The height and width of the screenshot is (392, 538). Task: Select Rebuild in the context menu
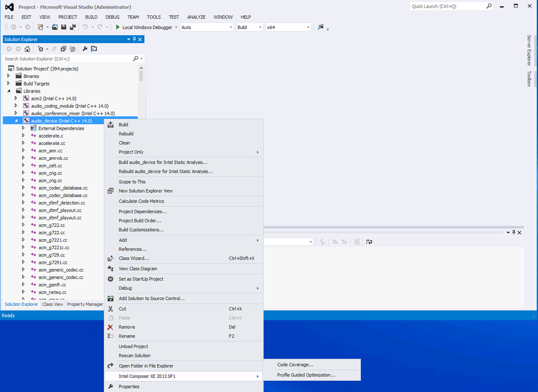184,134
